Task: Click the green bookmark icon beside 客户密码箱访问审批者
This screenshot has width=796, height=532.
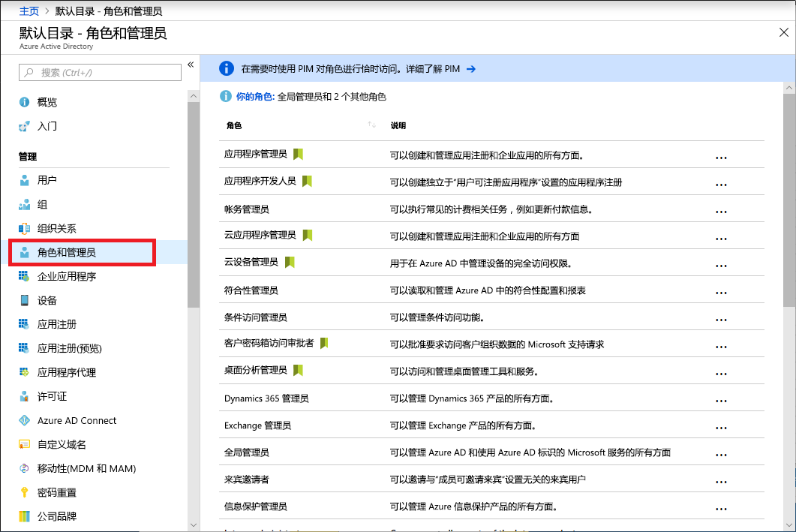Action: point(324,343)
